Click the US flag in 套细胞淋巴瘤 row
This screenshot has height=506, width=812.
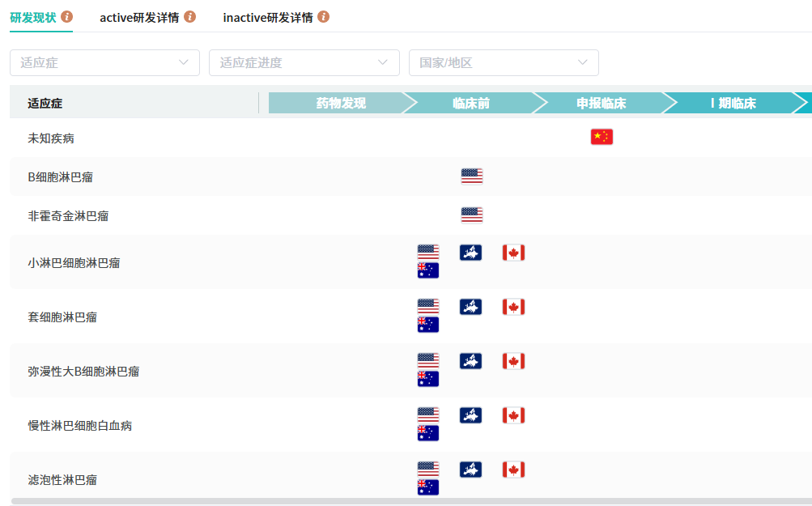click(428, 307)
